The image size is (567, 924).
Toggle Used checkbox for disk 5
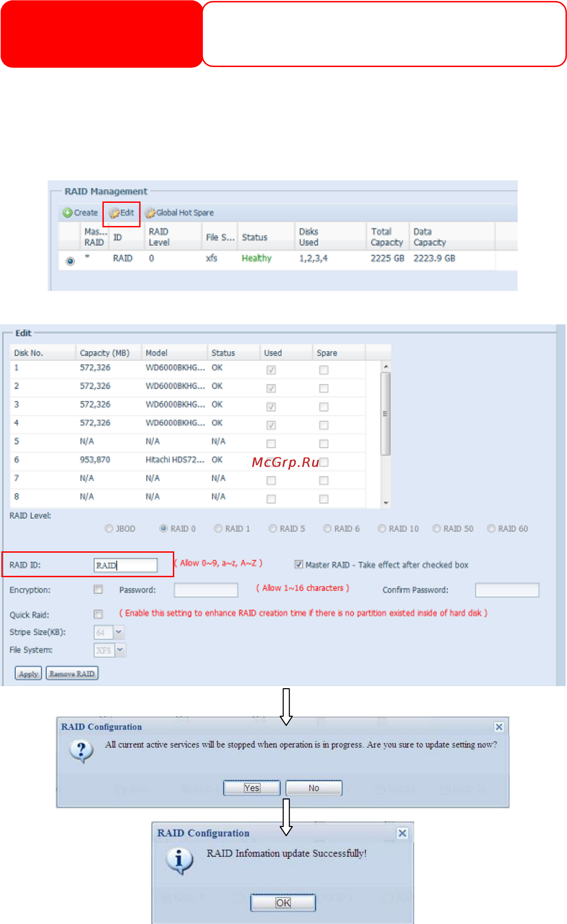click(271, 444)
